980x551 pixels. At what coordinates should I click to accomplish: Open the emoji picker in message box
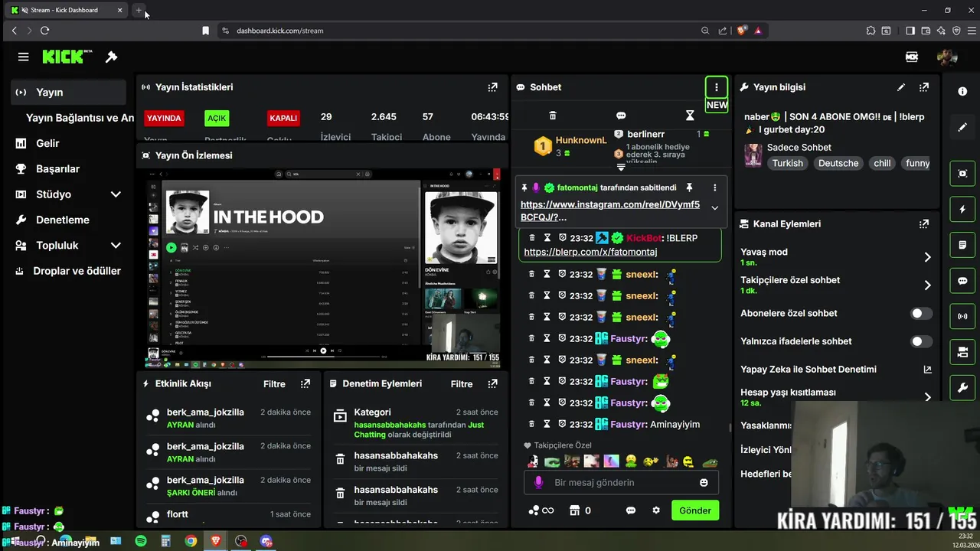(704, 483)
